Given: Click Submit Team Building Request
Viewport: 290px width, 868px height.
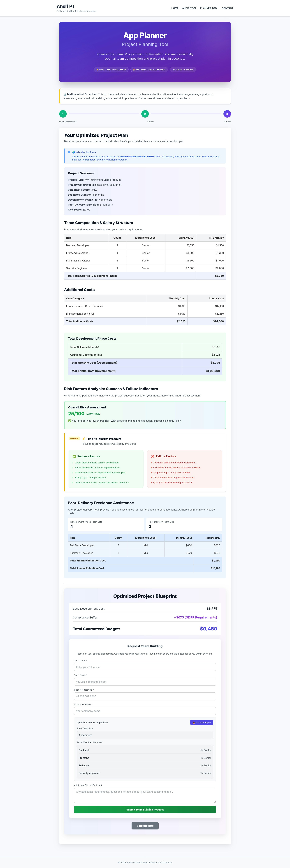Looking at the screenshot, I should click(x=145, y=810).
